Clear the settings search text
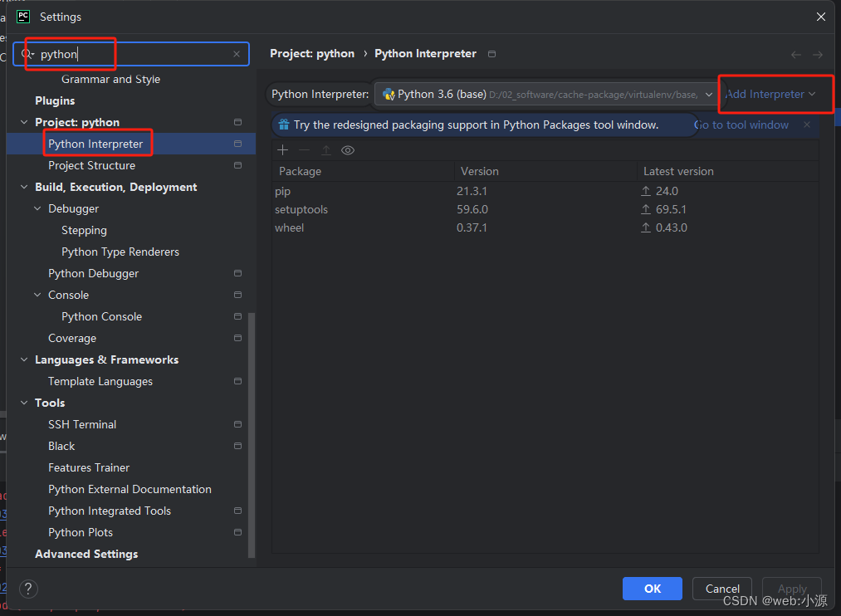Viewport: 841px width, 616px height. click(237, 54)
